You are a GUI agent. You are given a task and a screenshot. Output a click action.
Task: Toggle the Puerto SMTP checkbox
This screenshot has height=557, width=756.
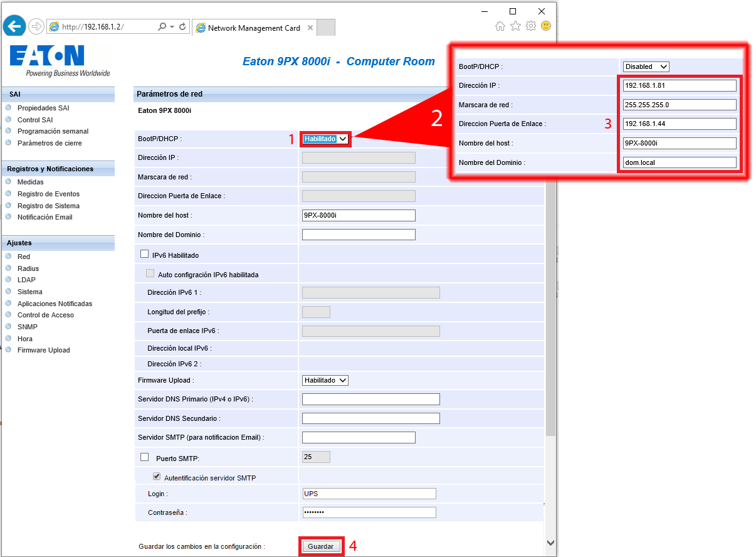(145, 457)
